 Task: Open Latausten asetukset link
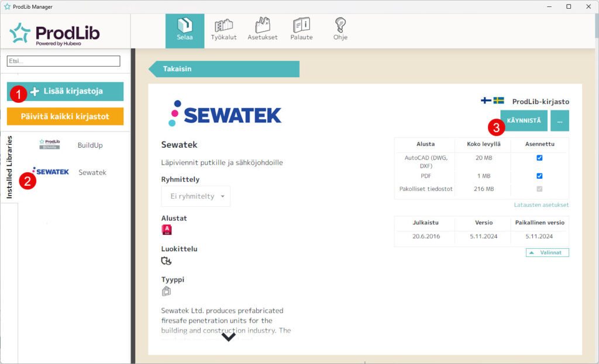pos(541,205)
